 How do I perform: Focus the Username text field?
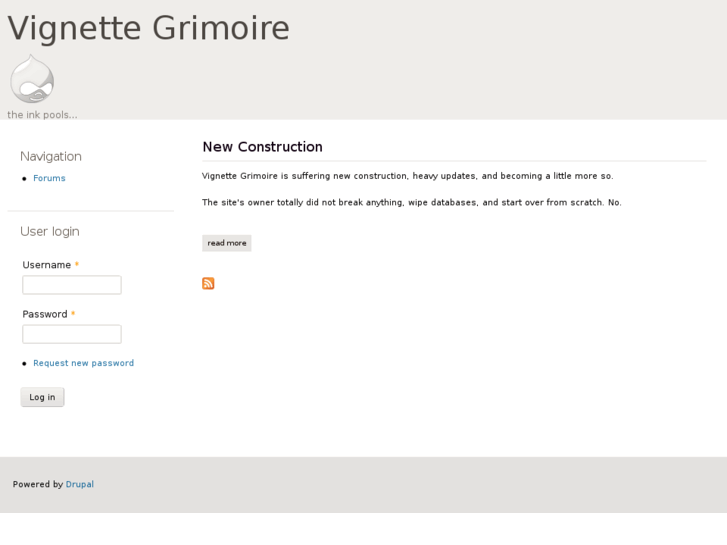[72, 285]
